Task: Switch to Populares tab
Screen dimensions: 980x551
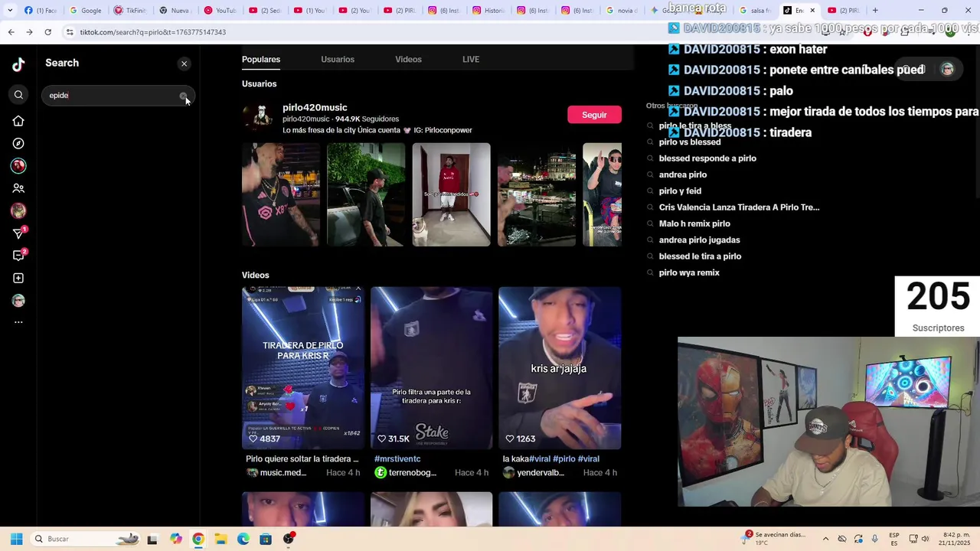Action: (261, 60)
